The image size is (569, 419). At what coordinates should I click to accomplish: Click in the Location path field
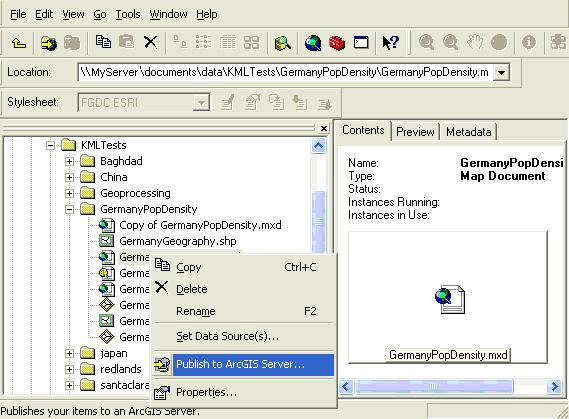(285, 72)
